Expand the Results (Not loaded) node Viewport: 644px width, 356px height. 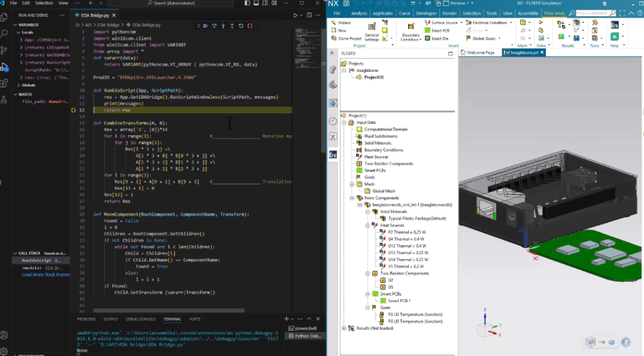coord(344,328)
